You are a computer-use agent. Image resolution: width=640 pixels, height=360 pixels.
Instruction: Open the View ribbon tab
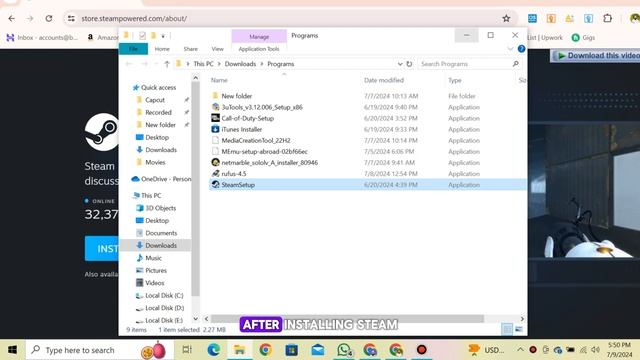[x=218, y=49]
